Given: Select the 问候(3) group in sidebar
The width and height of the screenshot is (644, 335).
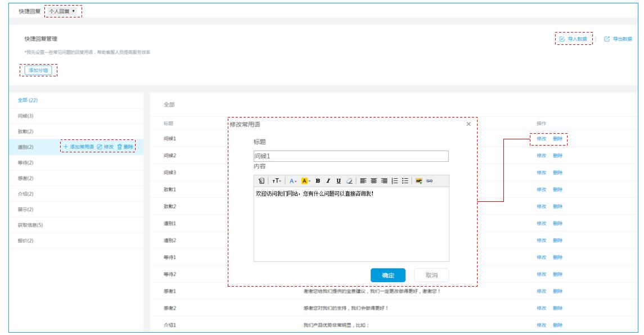Looking at the screenshot, I should (26, 116).
